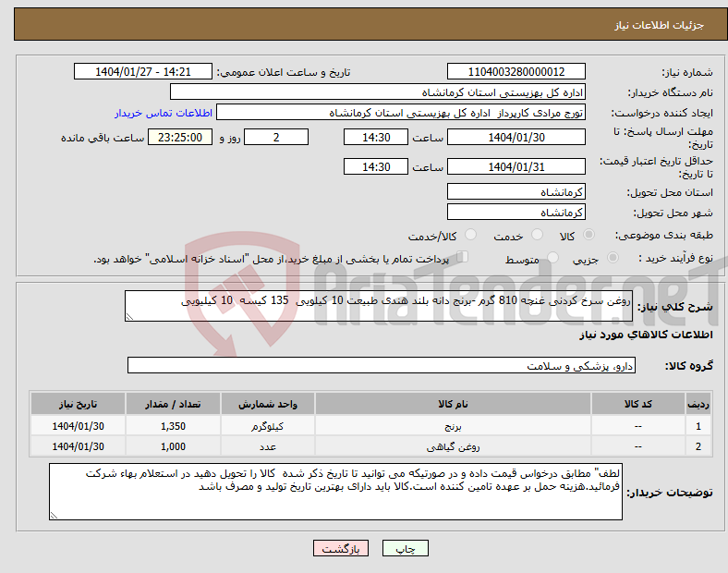Viewport: 728px width, 573px height.
Task: Click the quantity cell 1,350
Action: click(x=173, y=426)
